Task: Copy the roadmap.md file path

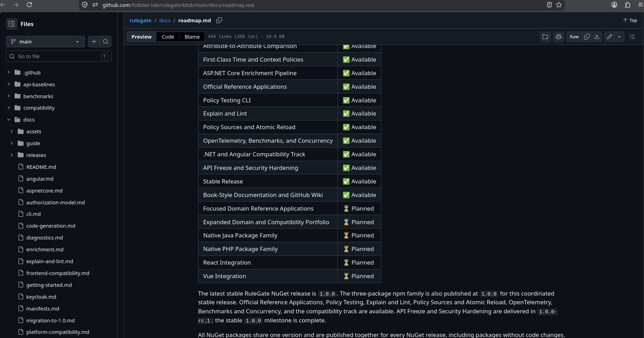Action: (219, 20)
